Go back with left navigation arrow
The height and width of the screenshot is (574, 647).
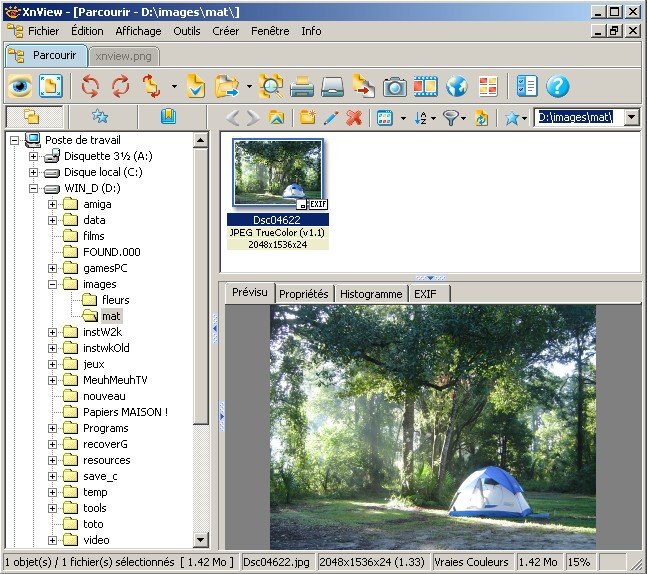(x=233, y=118)
